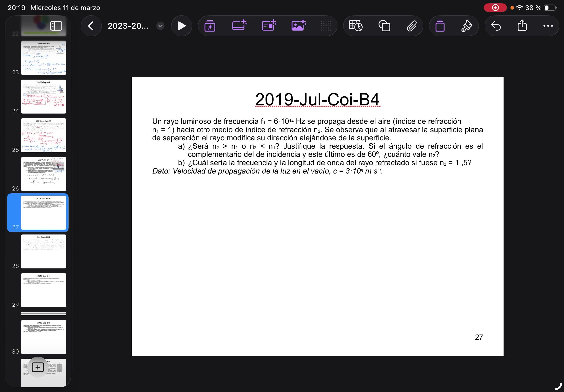
Task: Open the more options ellipsis menu
Action: (x=548, y=26)
